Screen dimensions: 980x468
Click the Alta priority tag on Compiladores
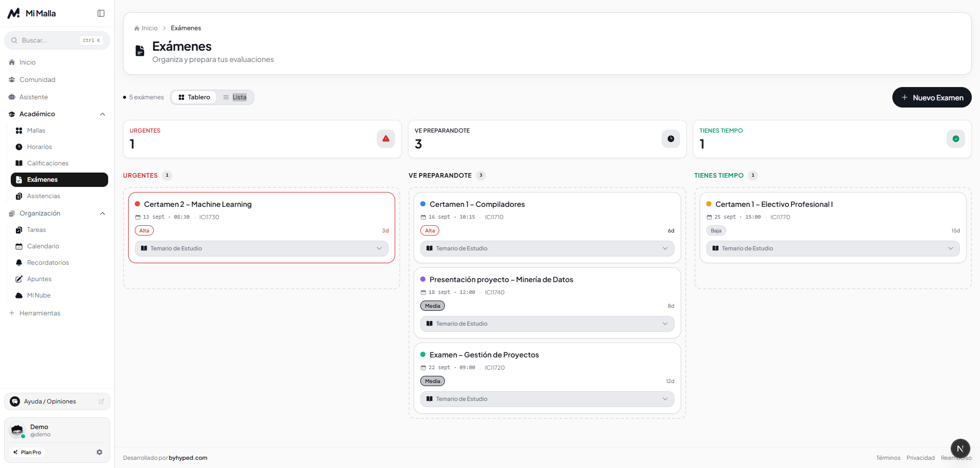click(430, 230)
